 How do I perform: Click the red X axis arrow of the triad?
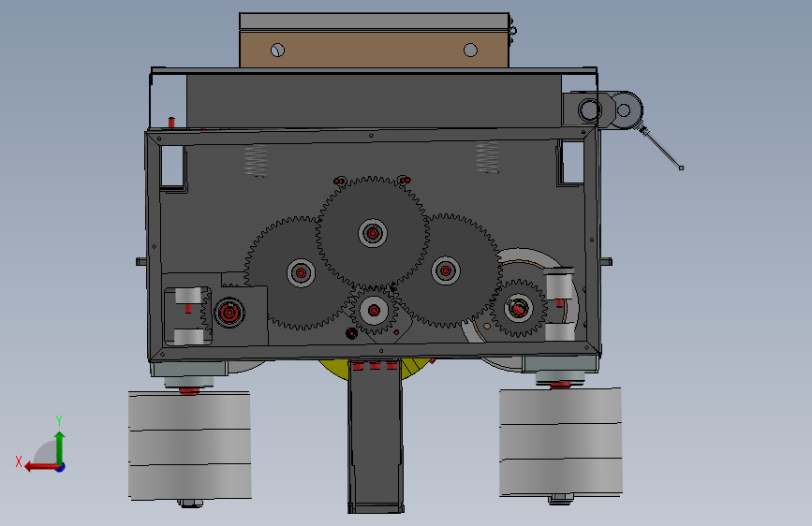[x=40, y=467]
